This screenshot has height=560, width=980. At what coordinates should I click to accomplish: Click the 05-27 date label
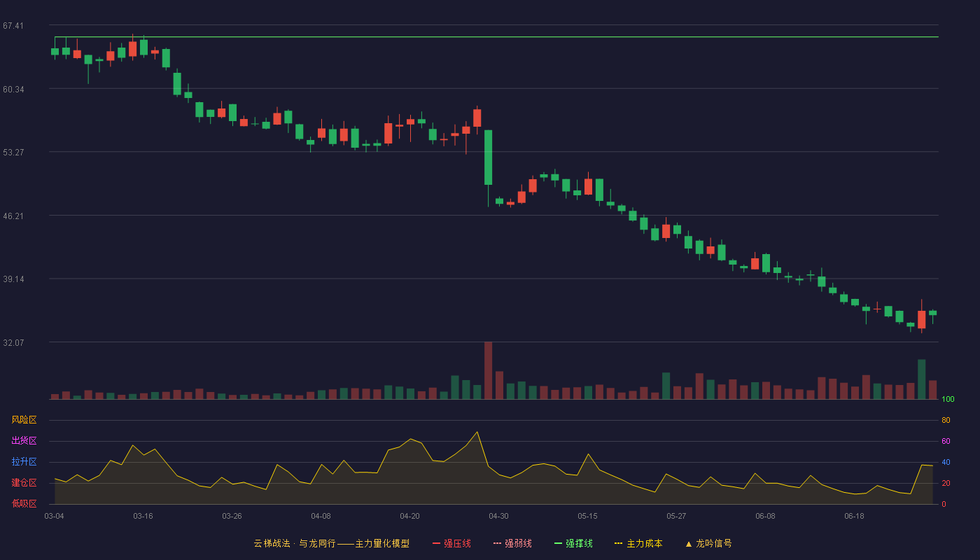tap(676, 516)
